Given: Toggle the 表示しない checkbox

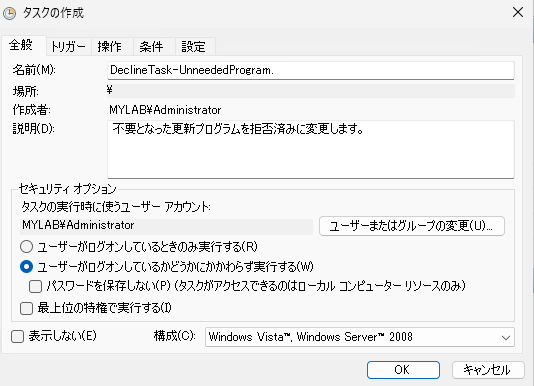Looking at the screenshot, I should click(x=17, y=337).
